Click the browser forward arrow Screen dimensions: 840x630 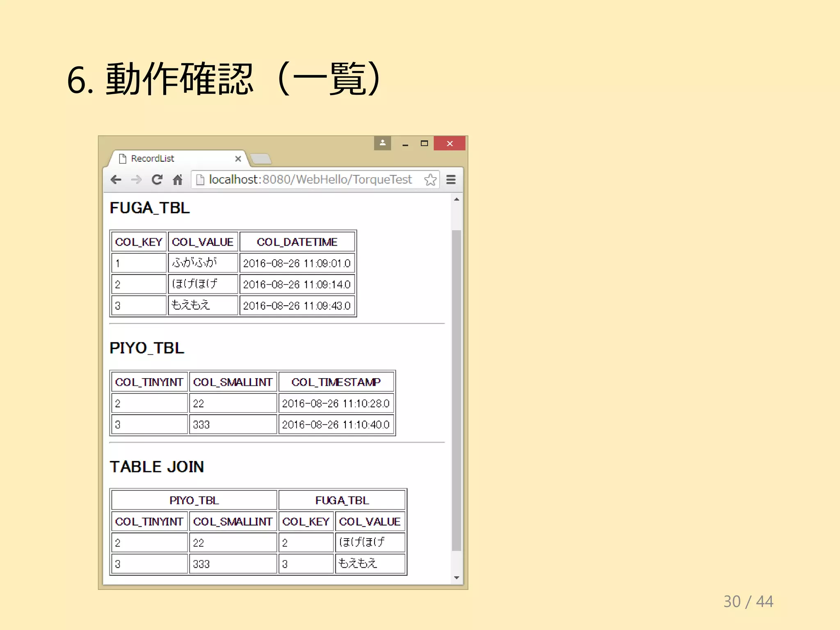coord(136,180)
